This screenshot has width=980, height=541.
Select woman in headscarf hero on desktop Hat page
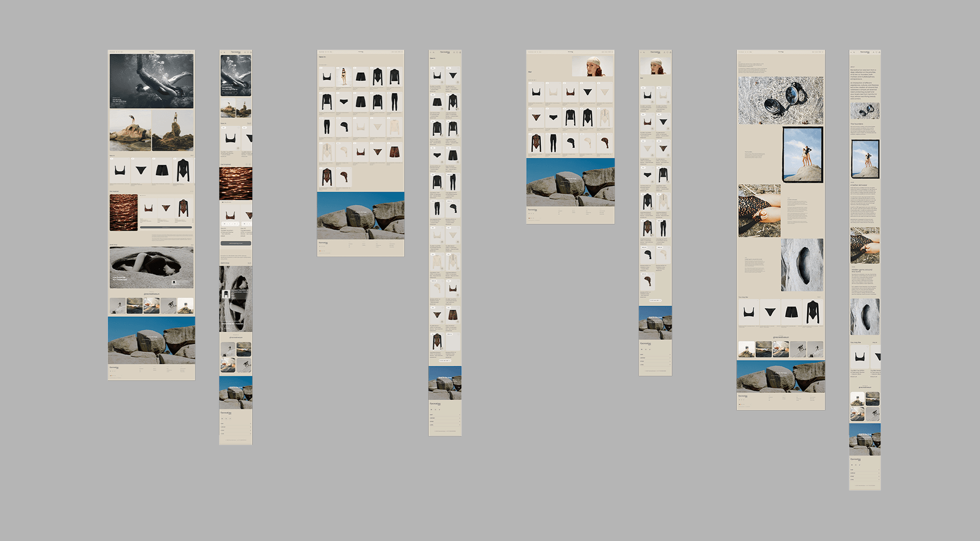click(592, 66)
